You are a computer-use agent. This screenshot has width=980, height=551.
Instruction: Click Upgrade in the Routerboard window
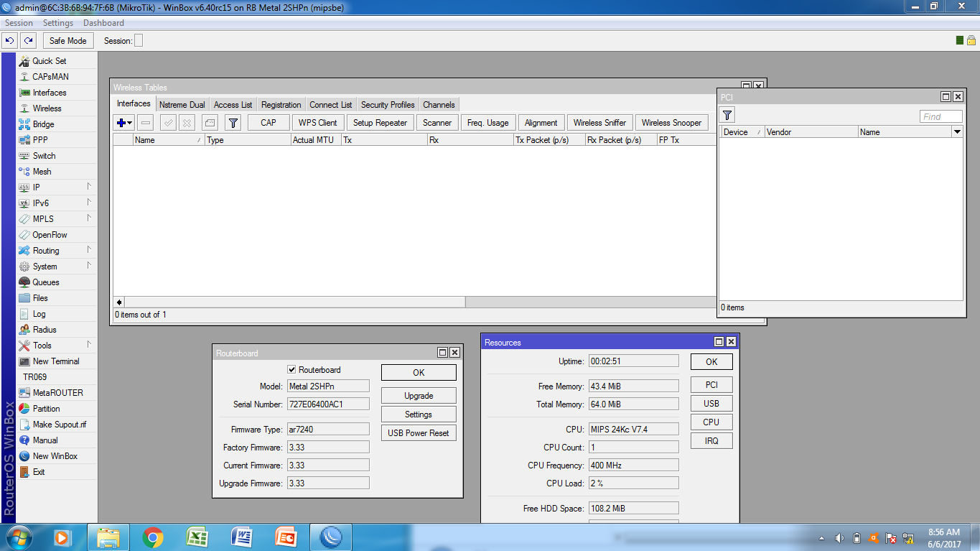(x=419, y=396)
